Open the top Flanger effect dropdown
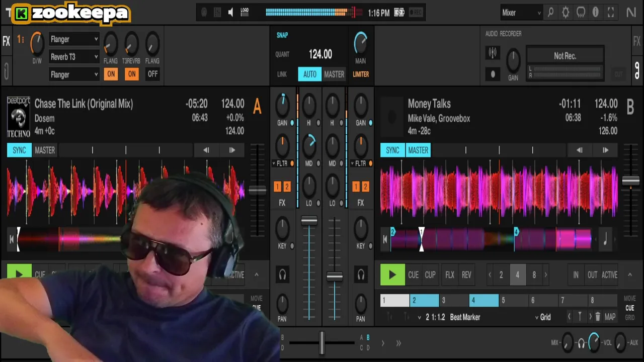The height and width of the screenshot is (362, 644). [74, 39]
